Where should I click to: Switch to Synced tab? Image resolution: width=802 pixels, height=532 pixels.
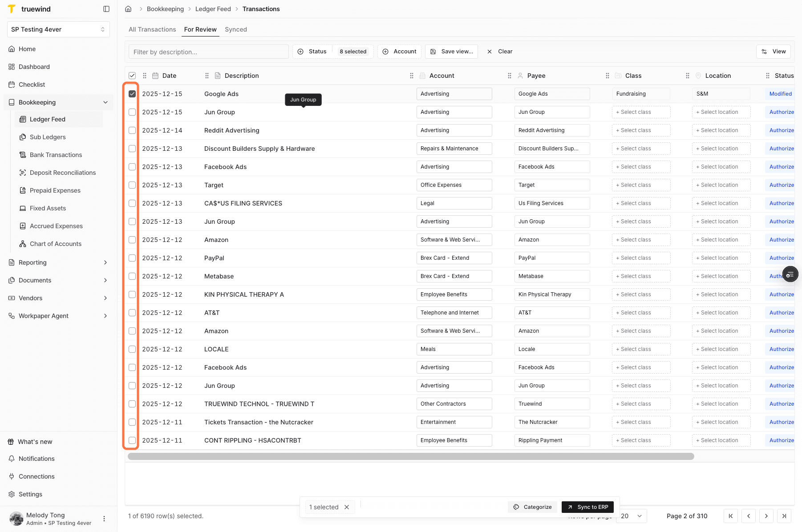coord(236,29)
